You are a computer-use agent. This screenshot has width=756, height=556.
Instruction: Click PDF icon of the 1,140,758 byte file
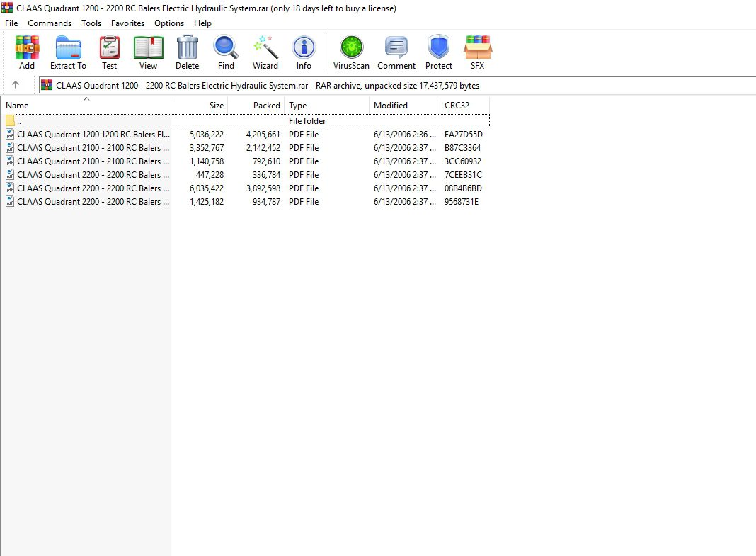coord(10,161)
